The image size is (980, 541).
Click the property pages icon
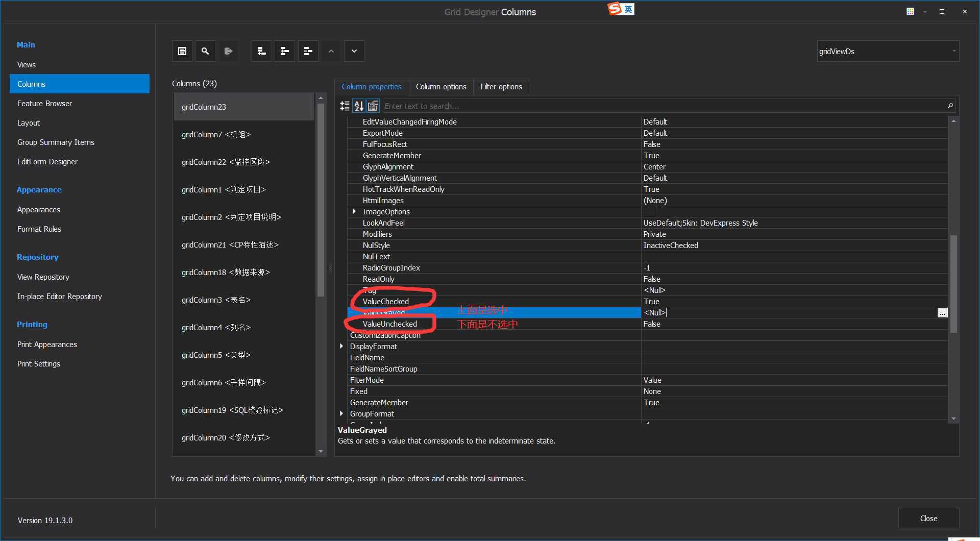(x=373, y=106)
